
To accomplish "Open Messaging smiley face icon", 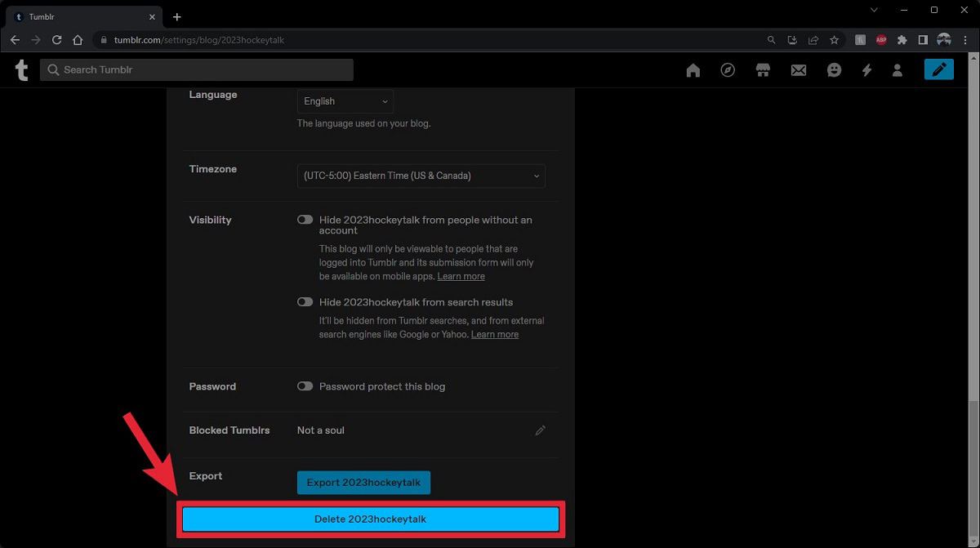I will tap(834, 70).
